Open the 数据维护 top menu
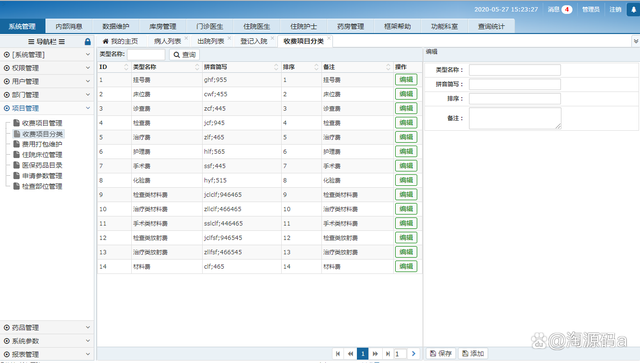 point(116,26)
